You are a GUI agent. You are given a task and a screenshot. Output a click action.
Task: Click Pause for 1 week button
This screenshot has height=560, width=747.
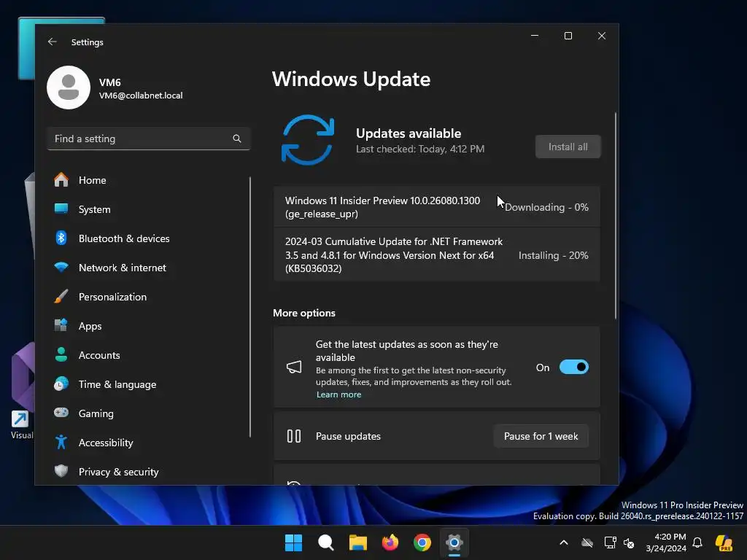pos(541,436)
